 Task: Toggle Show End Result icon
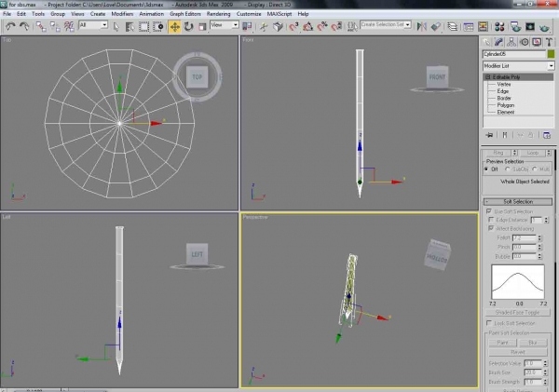(504, 135)
